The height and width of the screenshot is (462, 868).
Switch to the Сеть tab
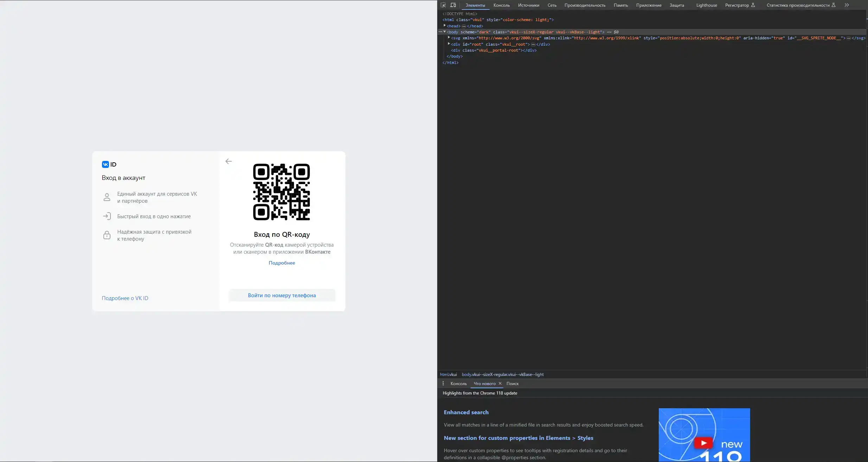click(552, 5)
